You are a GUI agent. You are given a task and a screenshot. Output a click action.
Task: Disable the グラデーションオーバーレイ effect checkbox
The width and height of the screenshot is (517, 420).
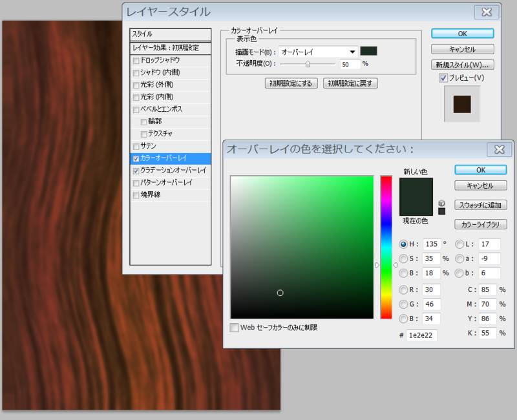(137, 171)
